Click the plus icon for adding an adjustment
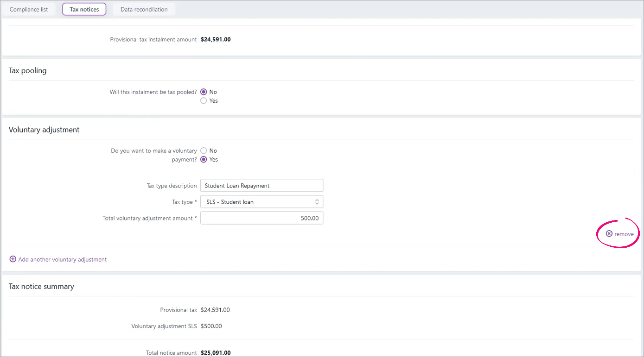 pyautogui.click(x=13, y=259)
